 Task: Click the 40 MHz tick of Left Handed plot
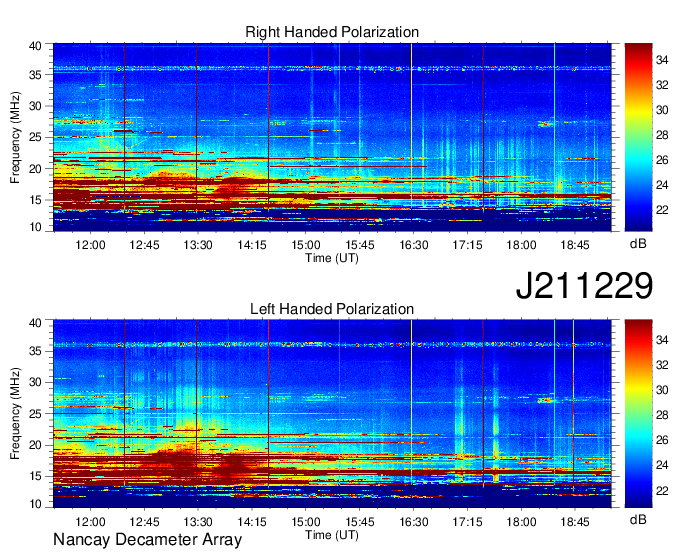[x=35, y=323]
